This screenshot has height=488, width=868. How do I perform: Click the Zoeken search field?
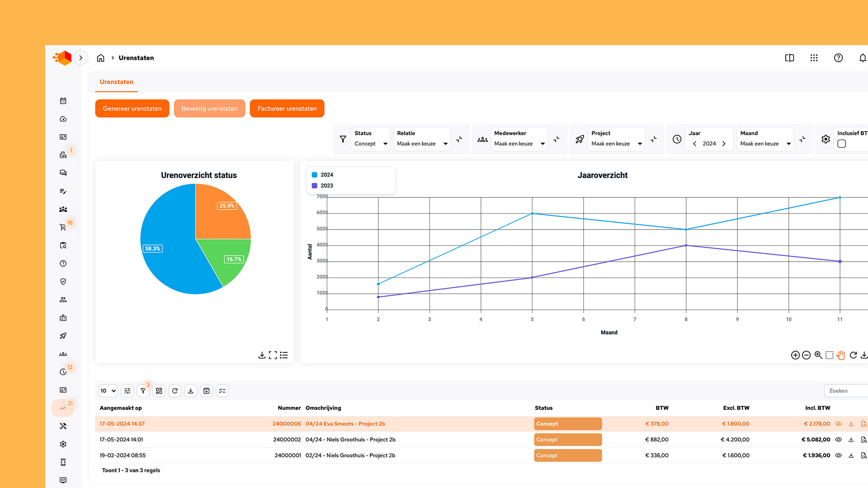pyautogui.click(x=845, y=391)
